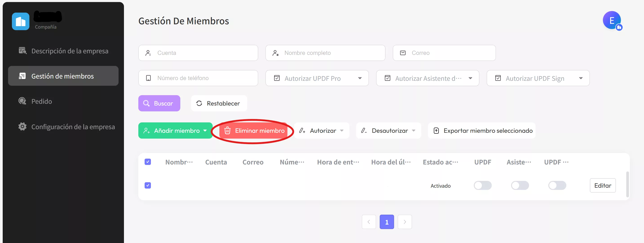Expand the Añadir miembro dropdown arrow
This screenshot has height=243, width=644.
(205, 130)
